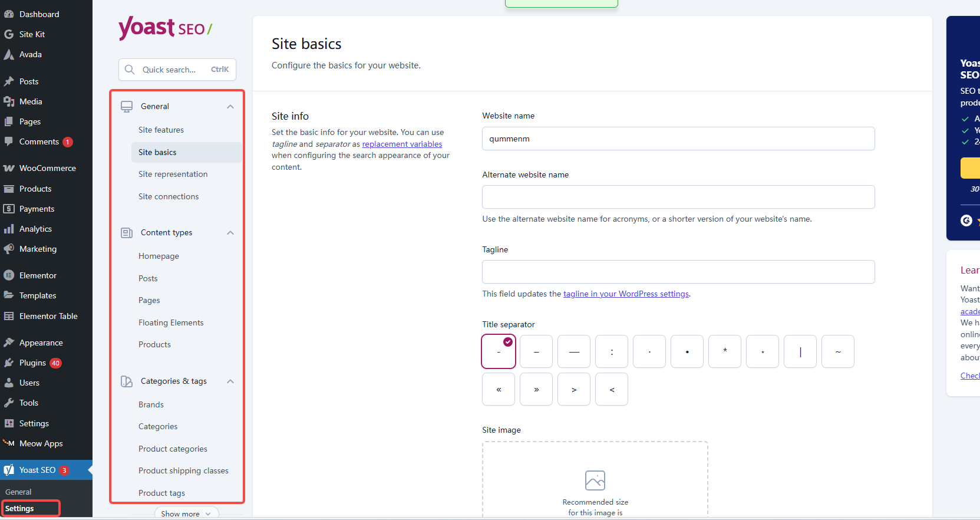
Task: Choose the colon title separator
Action: point(612,351)
